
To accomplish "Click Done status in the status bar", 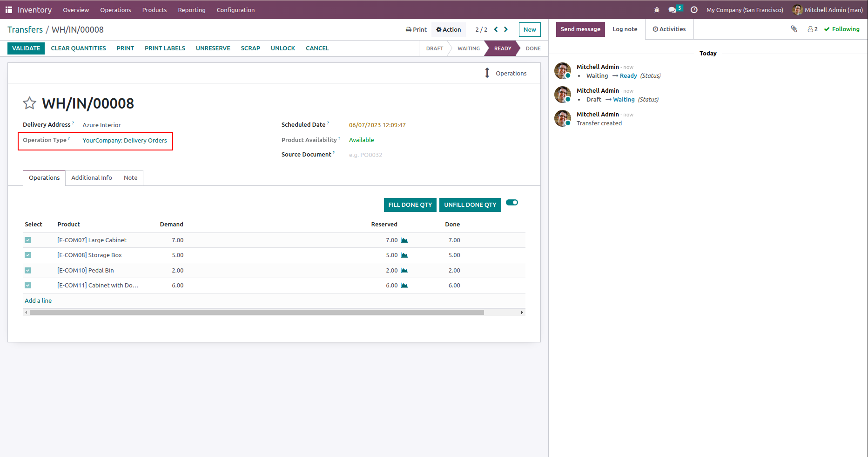I will tap(533, 48).
